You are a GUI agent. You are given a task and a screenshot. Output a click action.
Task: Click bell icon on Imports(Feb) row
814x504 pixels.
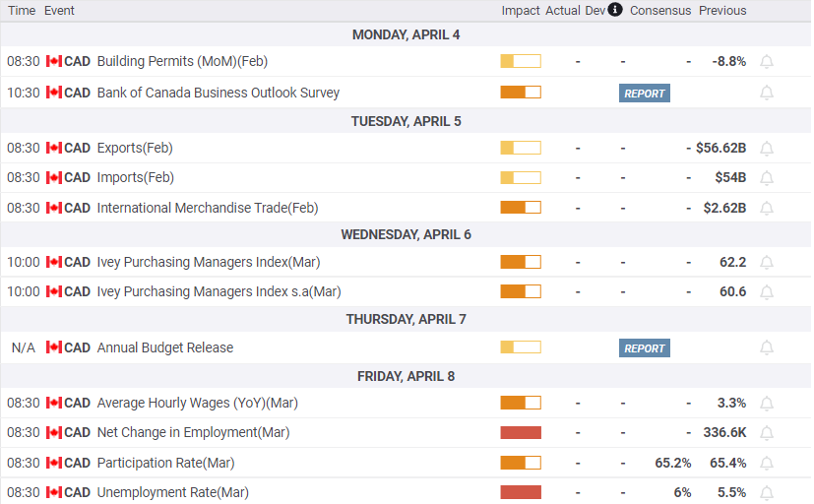coord(766,178)
